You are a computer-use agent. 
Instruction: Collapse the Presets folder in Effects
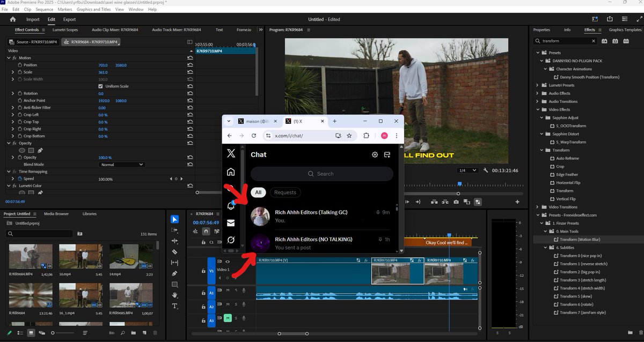(538, 53)
